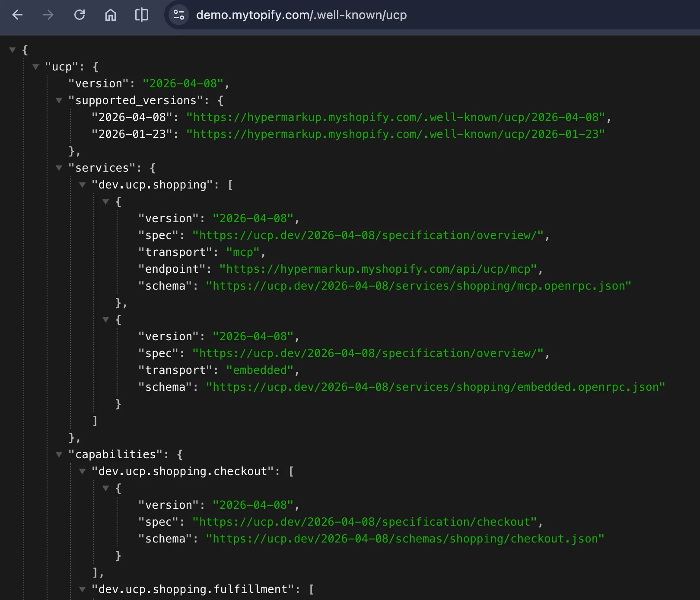Collapse the embedded transport object in dev.ucp.shopping
The width and height of the screenshot is (700, 600).
click(x=106, y=320)
